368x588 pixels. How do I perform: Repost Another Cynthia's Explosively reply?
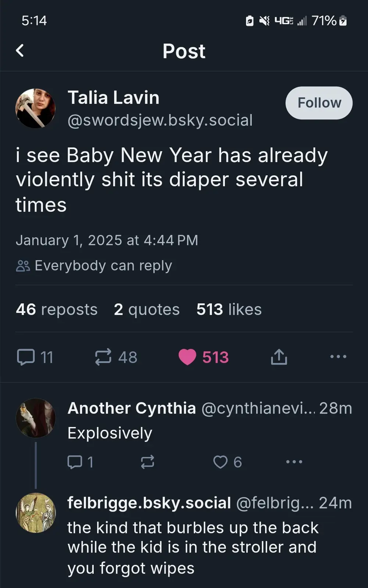pyautogui.click(x=147, y=462)
